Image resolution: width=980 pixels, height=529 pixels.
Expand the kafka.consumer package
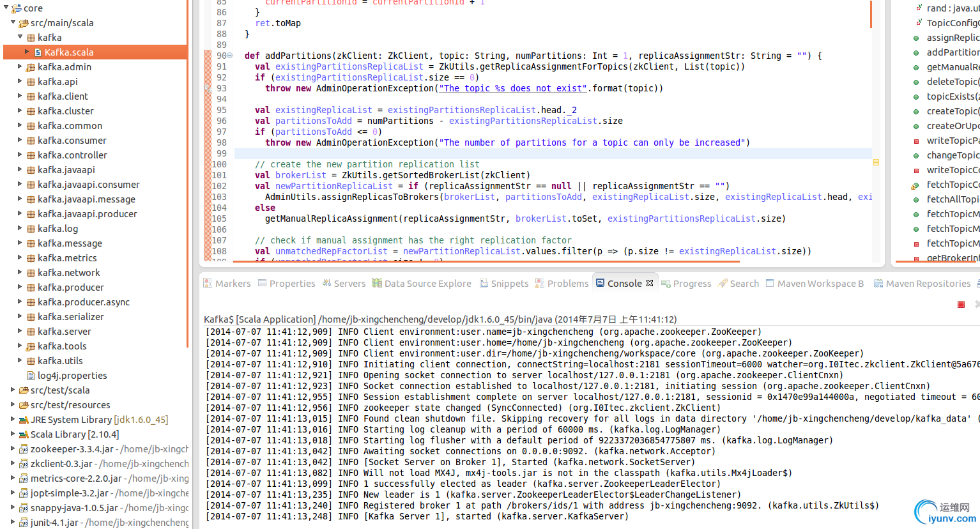[20, 140]
